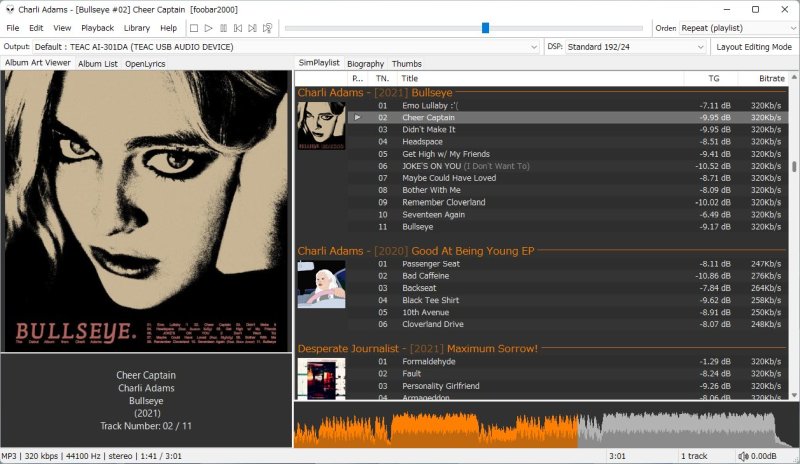Screen dimensions: 800x464
Task: Switch to the OpenLyrics tab
Action: pyautogui.click(x=145, y=64)
